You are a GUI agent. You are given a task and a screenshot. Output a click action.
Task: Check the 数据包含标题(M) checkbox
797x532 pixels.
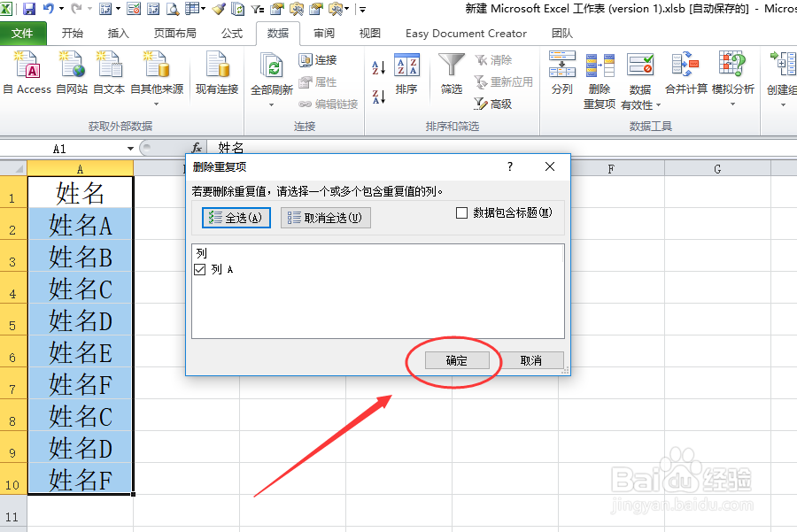pos(461,213)
